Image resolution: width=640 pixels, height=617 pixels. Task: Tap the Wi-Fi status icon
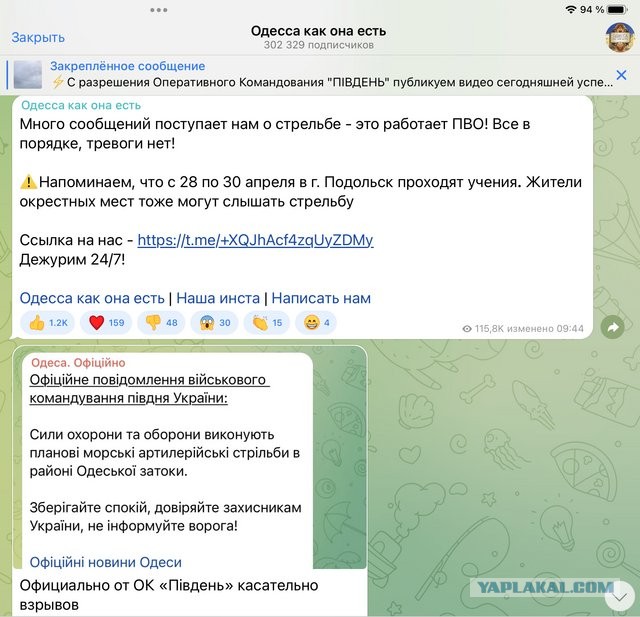pyautogui.click(x=571, y=10)
